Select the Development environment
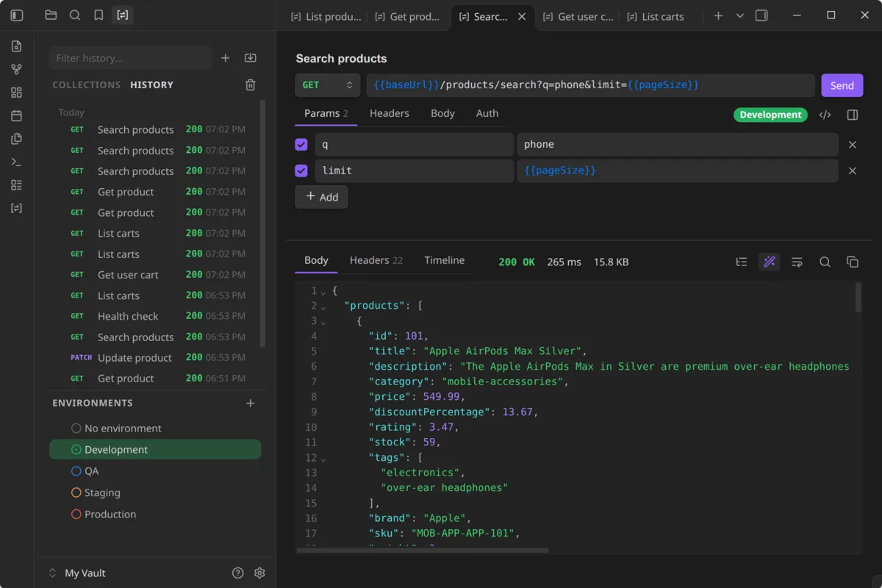882x588 pixels. pyautogui.click(x=155, y=450)
